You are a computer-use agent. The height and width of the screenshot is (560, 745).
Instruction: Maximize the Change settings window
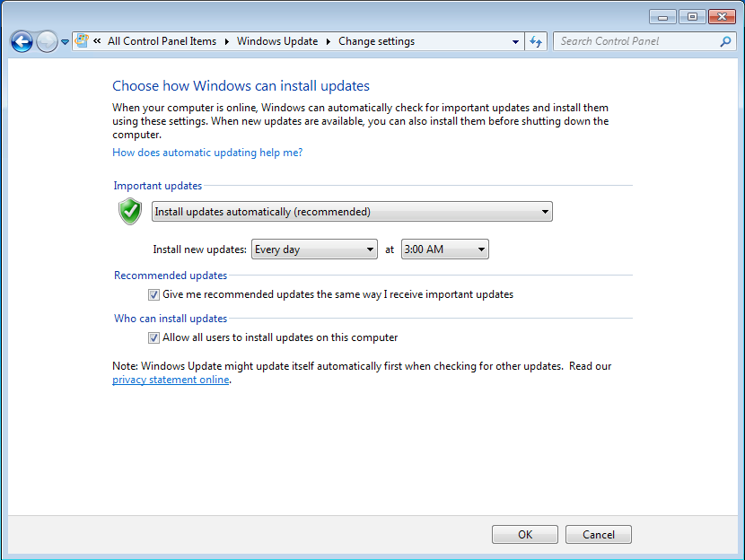pyautogui.click(x=692, y=17)
